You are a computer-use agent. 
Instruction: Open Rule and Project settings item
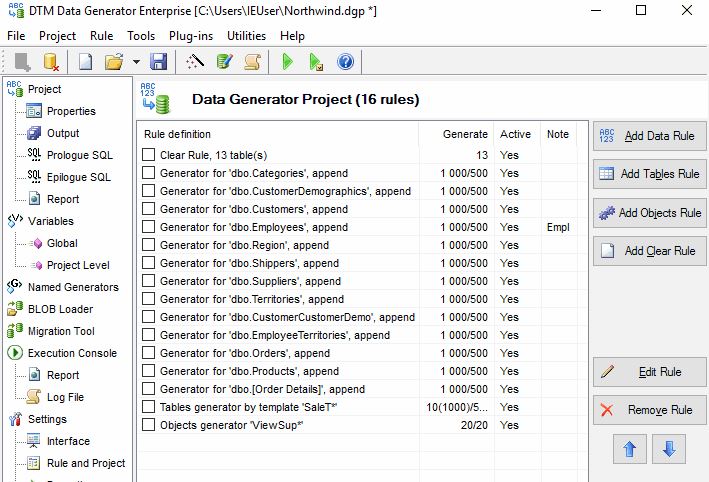tap(86, 463)
